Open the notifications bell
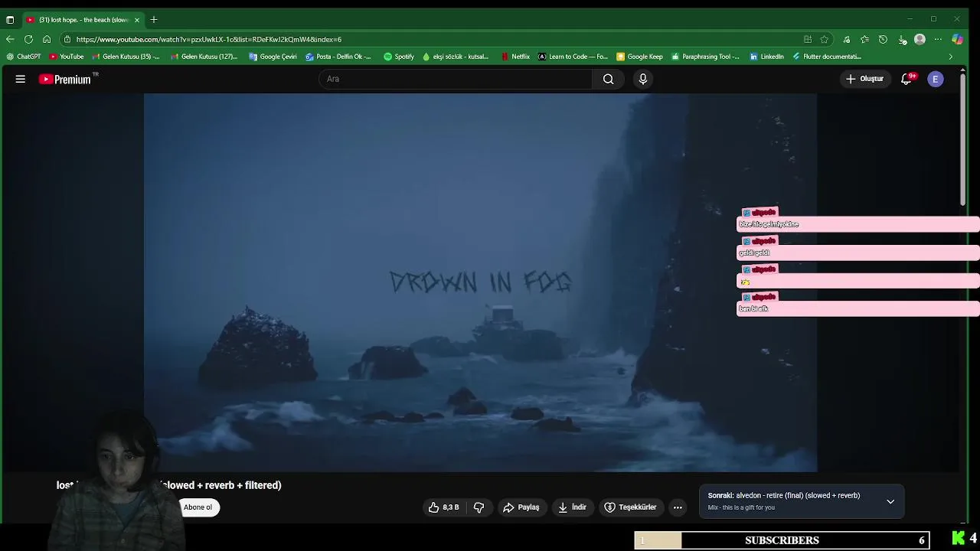Image resolution: width=980 pixels, height=551 pixels. 906,79
